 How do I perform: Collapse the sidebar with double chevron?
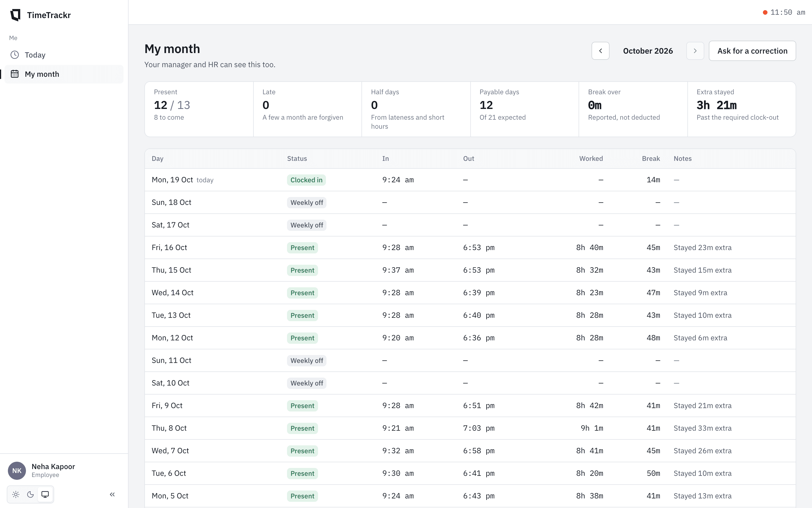click(112, 494)
